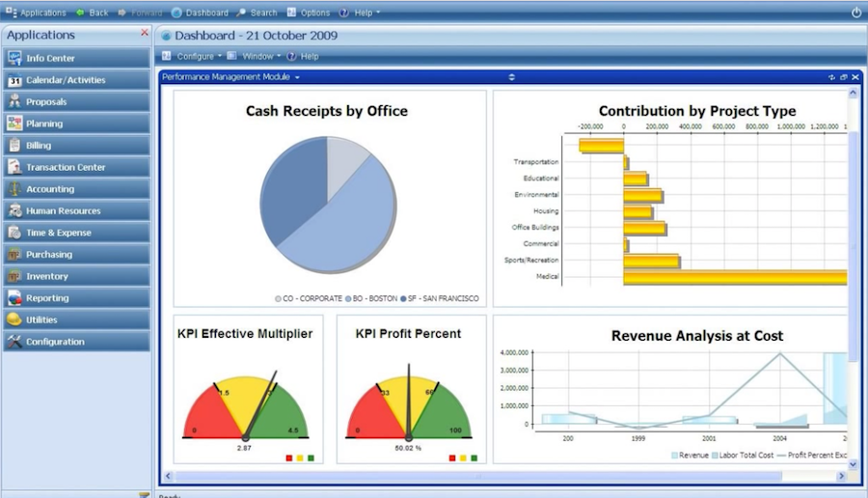This screenshot has height=498, width=868.
Task: Open the Calendar/Activities icon
Action: (14, 80)
